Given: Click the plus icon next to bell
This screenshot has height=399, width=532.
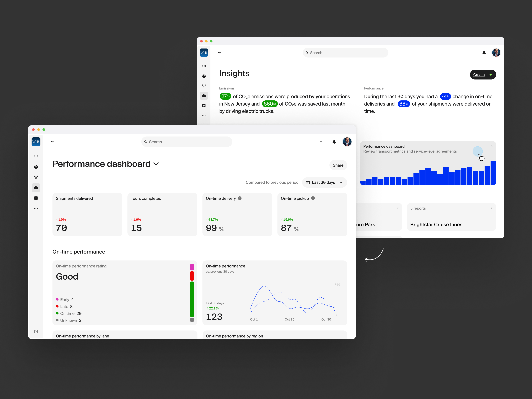Looking at the screenshot, I should [321, 142].
